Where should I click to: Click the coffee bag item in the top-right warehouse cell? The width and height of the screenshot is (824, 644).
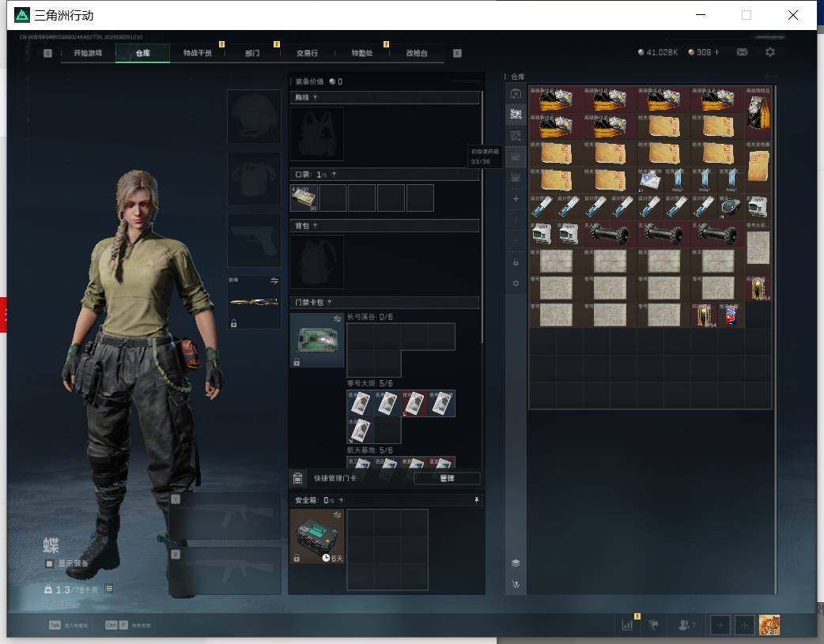click(x=758, y=112)
